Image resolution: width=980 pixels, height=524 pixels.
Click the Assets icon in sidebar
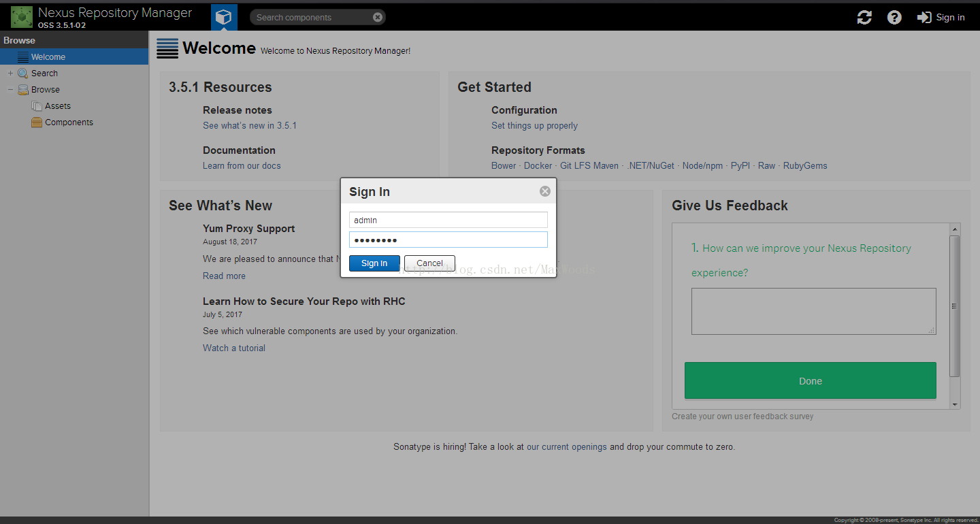tap(37, 106)
